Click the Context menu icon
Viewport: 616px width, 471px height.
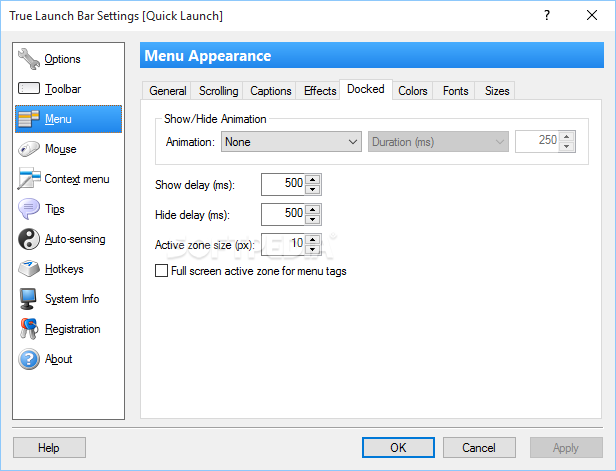pyautogui.click(x=29, y=179)
